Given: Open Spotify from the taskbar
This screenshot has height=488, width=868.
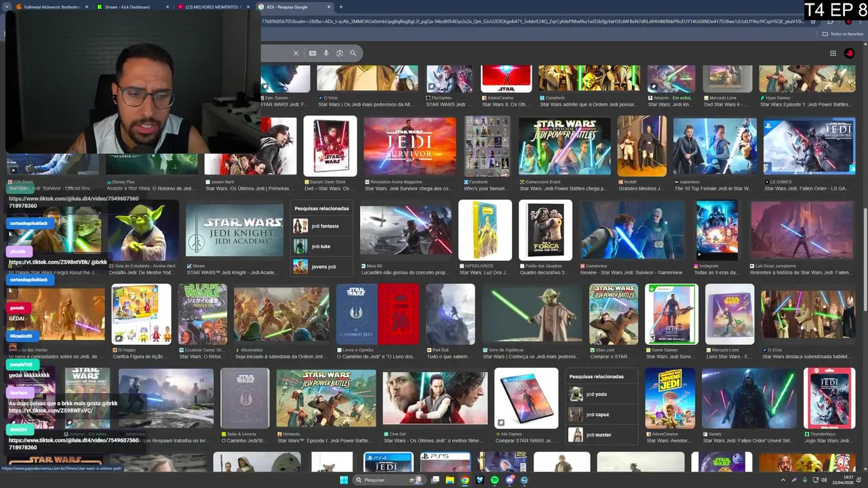Looking at the screenshot, I should [494, 480].
